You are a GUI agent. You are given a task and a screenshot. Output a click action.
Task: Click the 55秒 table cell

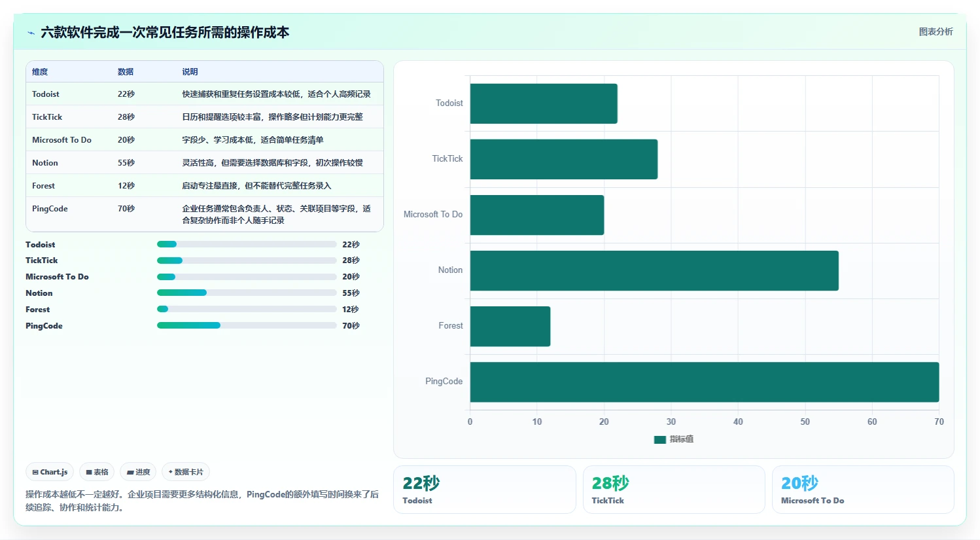pos(126,163)
